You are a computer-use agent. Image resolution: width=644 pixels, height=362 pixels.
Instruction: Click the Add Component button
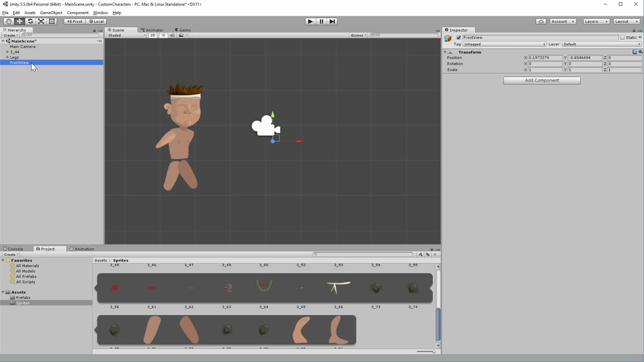point(542,80)
